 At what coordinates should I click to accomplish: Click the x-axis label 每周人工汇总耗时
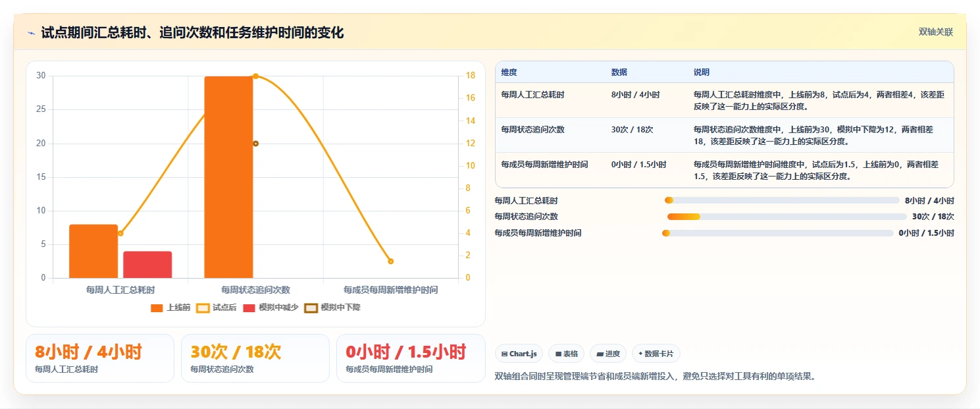coord(120,290)
